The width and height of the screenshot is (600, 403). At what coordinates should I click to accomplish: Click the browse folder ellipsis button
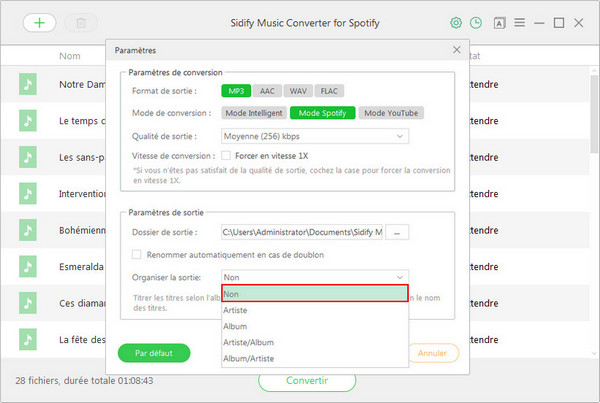(398, 232)
